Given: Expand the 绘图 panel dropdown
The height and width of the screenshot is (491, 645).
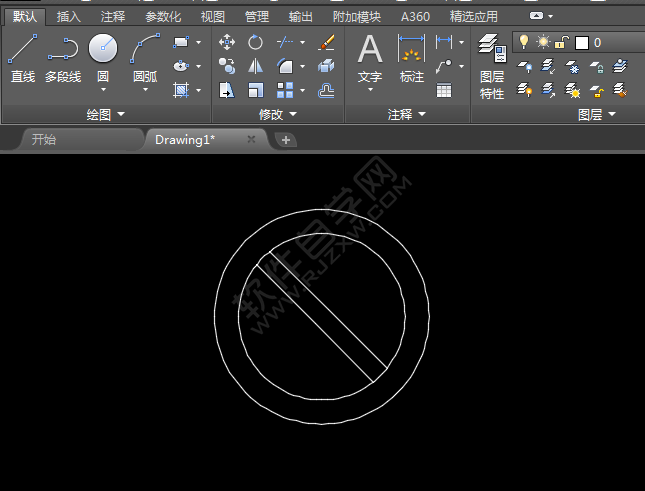Looking at the screenshot, I should (121, 115).
